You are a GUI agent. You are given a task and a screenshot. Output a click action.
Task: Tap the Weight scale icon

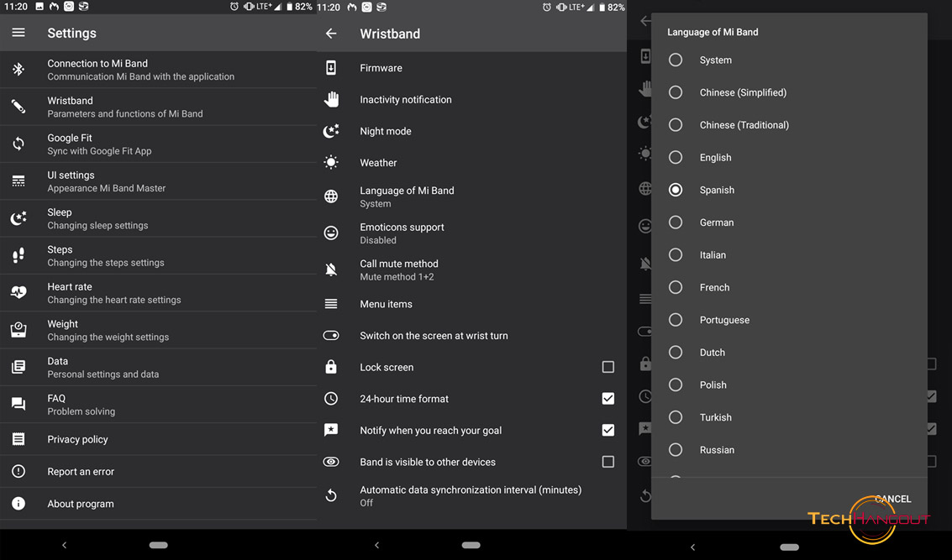[18, 329]
